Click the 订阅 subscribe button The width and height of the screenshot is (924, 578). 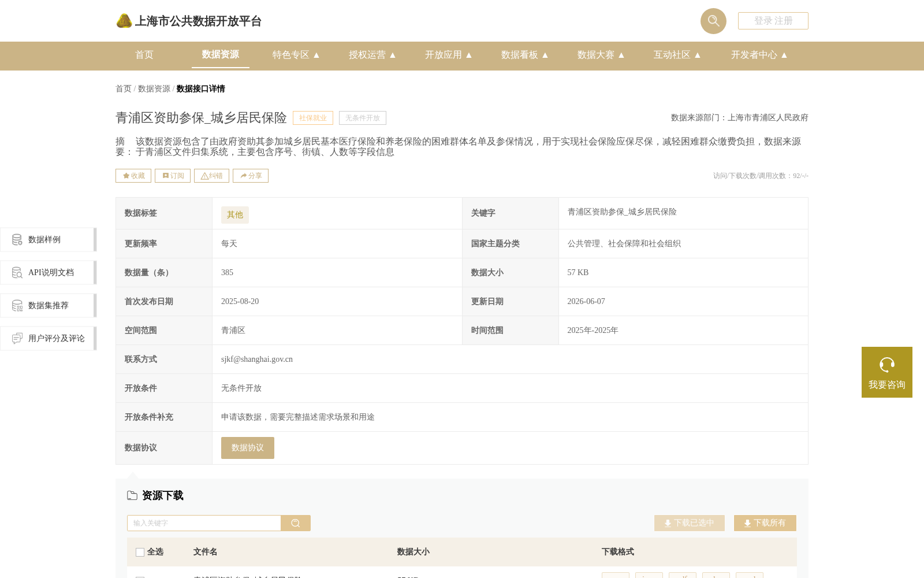pos(173,176)
